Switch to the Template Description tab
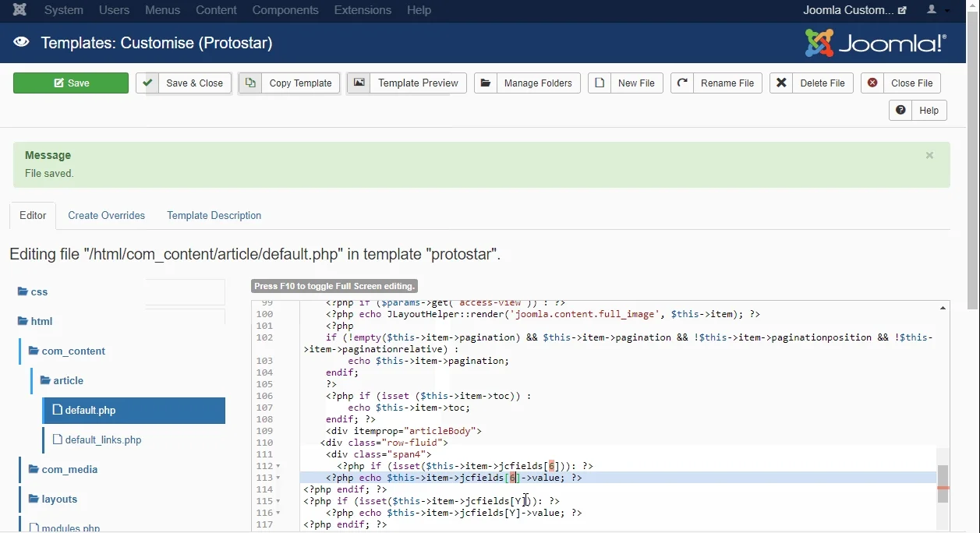 pos(214,216)
